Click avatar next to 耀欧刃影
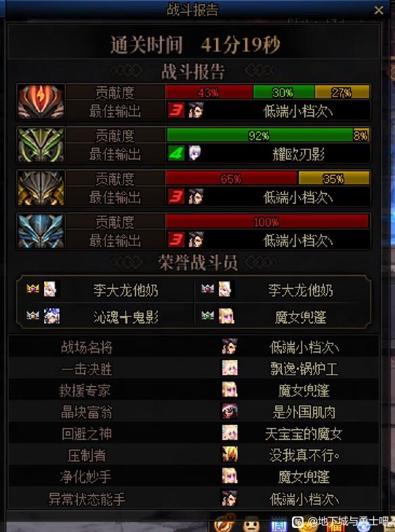The width and height of the screenshot is (395, 532). [195, 154]
